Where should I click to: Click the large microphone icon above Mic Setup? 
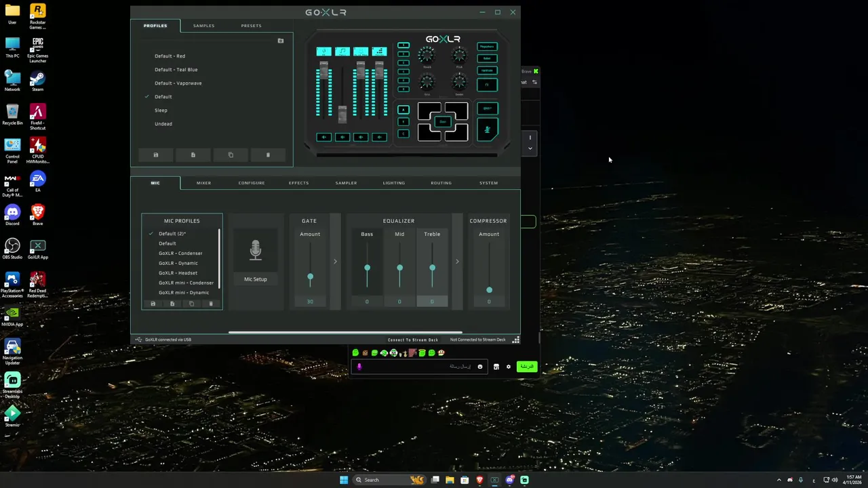point(256,250)
